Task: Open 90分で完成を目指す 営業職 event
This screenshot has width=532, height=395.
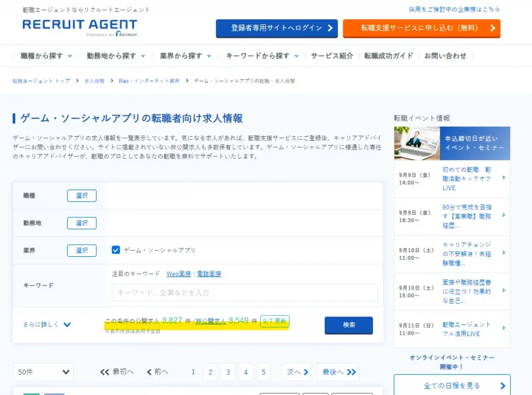Action: click(x=467, y=216)
